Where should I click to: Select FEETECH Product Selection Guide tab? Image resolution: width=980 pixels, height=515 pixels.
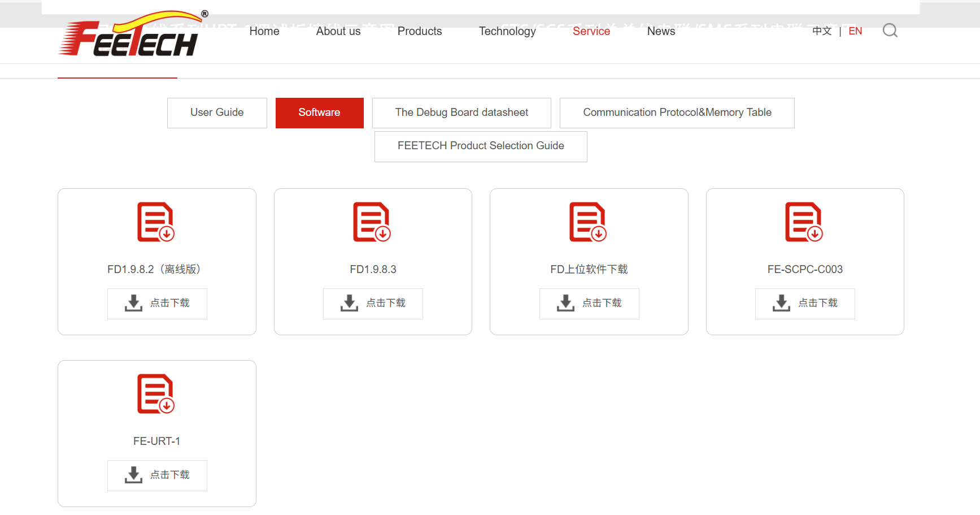[x=481, y=146]
